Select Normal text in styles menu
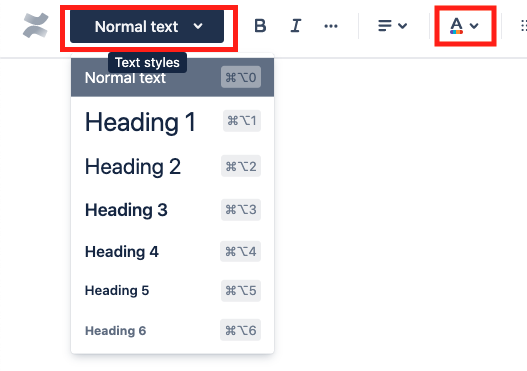The height and width of the screenshot is (371, 527). [172, 77]
